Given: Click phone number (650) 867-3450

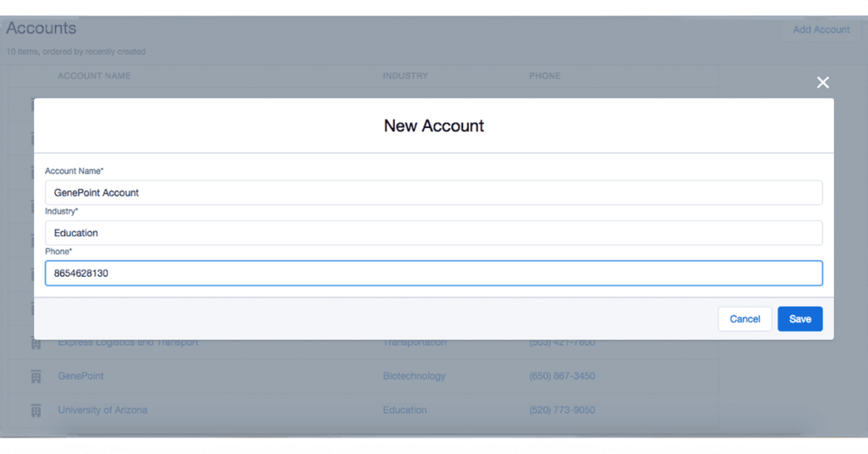Looking at the screenshot, I should coord(562,376).
